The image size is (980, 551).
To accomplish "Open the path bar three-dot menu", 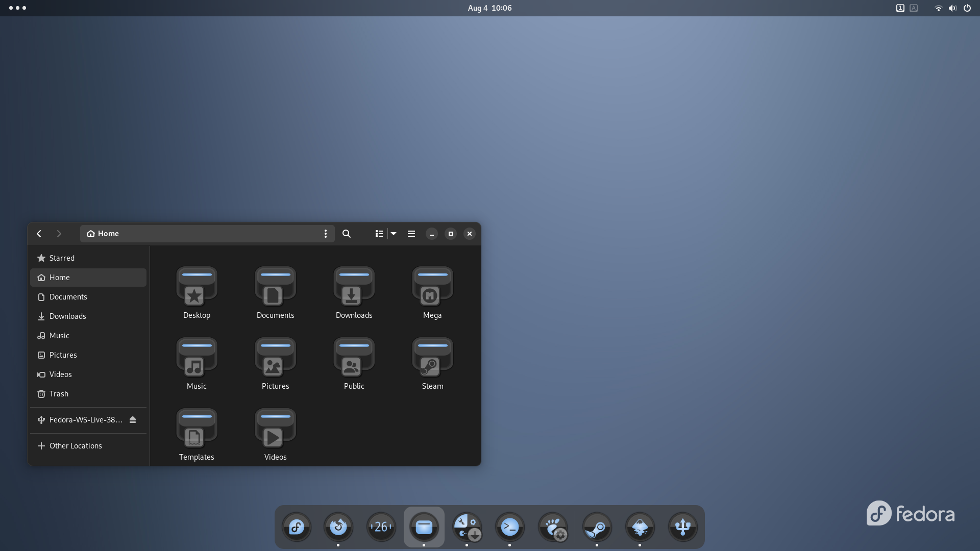I will [326, 234].
